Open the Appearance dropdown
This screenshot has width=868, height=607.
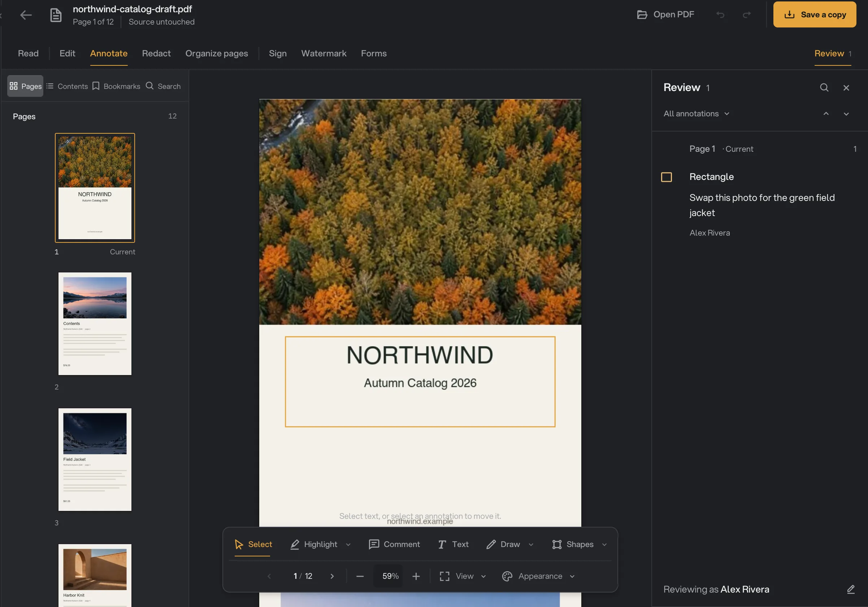pos(538,576)
